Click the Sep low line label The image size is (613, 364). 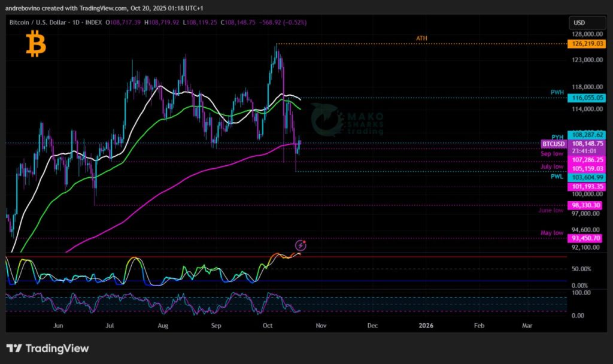552,154
